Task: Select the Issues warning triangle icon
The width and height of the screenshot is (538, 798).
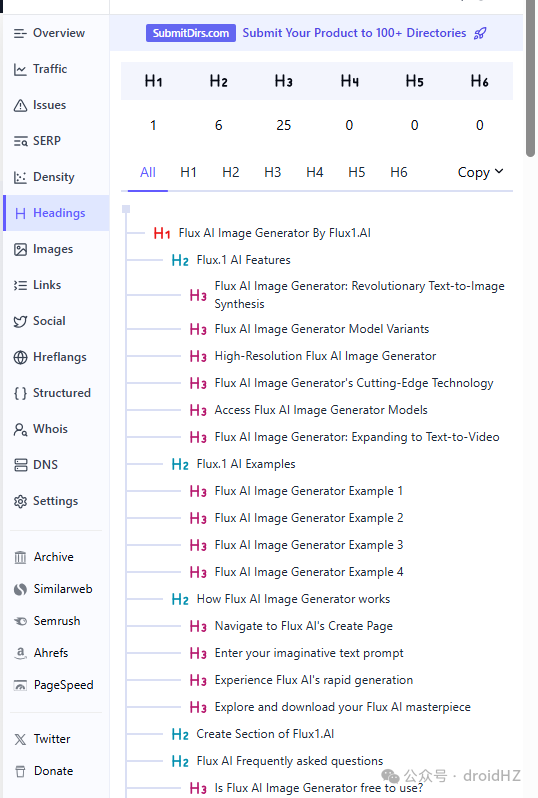Action: click(20, 105)
